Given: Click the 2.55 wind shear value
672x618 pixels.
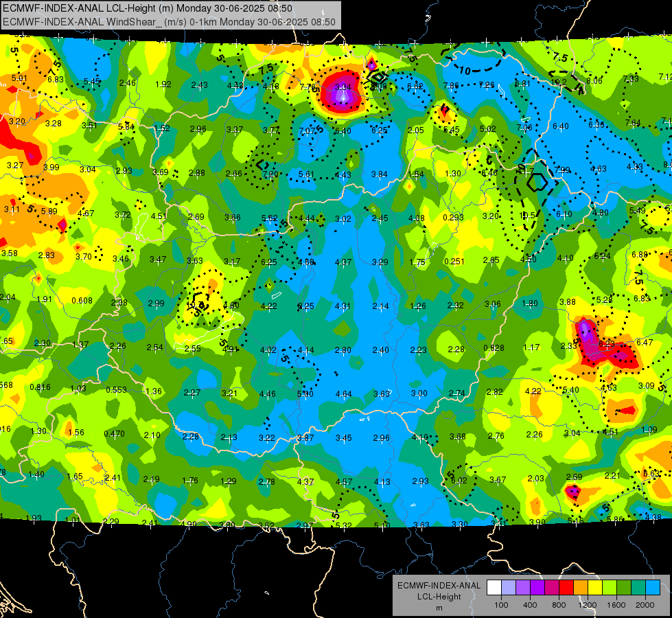Looking at the screenshot, I should click(x=192, y=349).
